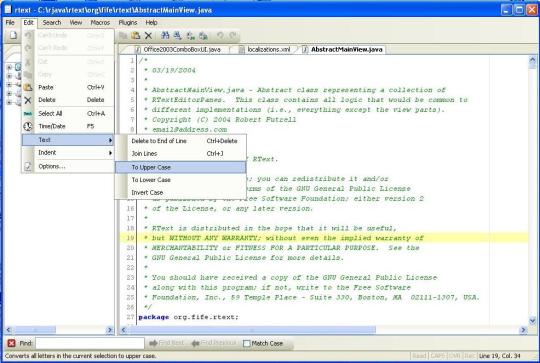Click the Replace Next toolbar icon
The height and width of the screenshot is (363, 540).
pyautogui.click(x=203, y=35)
